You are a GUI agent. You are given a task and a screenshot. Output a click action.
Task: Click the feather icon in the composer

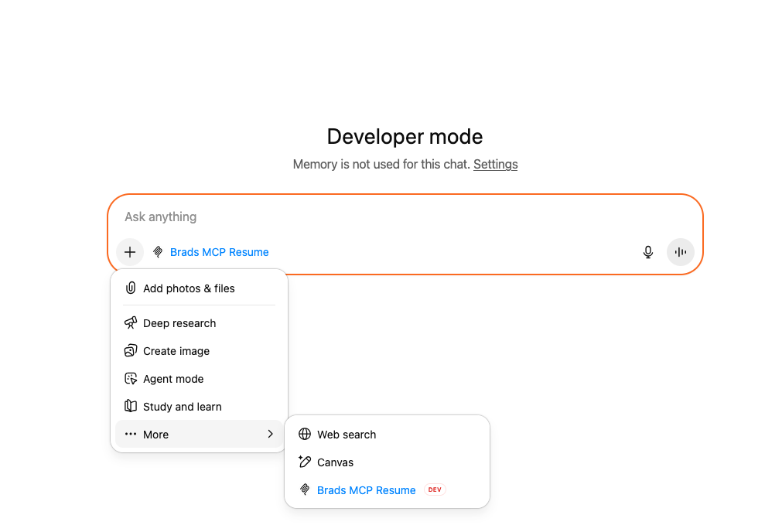coord(158,252)
